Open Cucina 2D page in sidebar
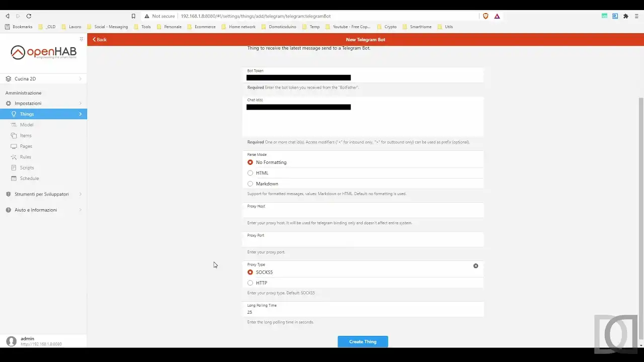Image resolution: width=644 pixels, height=362 pixels. [x=43, y=79]
